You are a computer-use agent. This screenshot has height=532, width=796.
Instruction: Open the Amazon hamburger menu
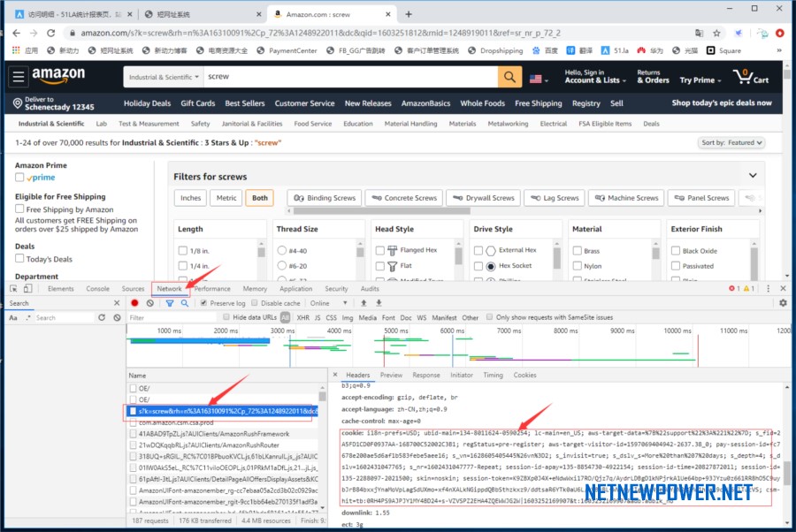[19, 77]
